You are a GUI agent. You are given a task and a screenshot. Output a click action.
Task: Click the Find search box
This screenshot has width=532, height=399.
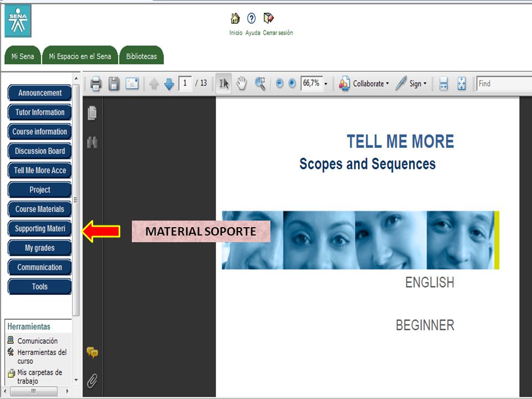coord(504,84)
